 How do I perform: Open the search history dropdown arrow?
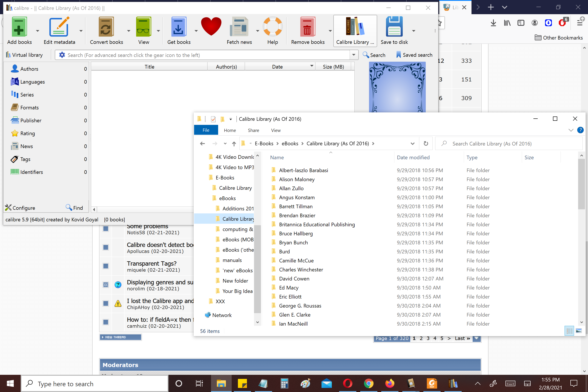(x=354, y=55)
